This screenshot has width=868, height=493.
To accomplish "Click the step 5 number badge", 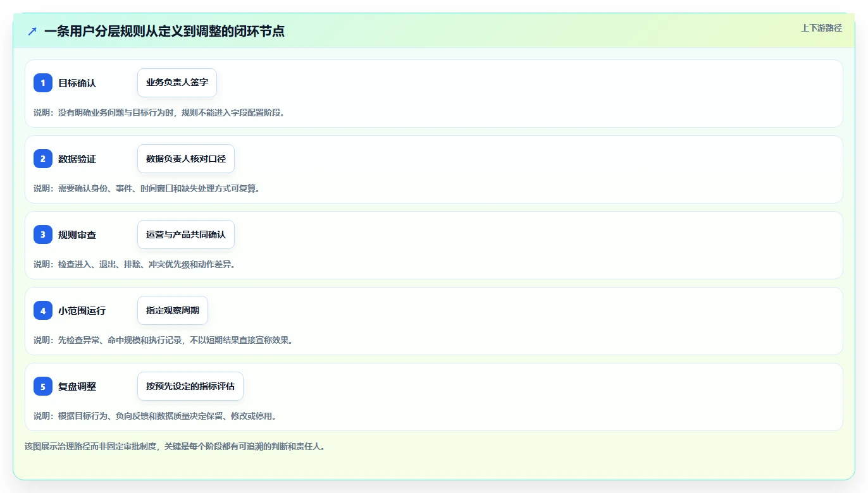I will click(43, 386).
